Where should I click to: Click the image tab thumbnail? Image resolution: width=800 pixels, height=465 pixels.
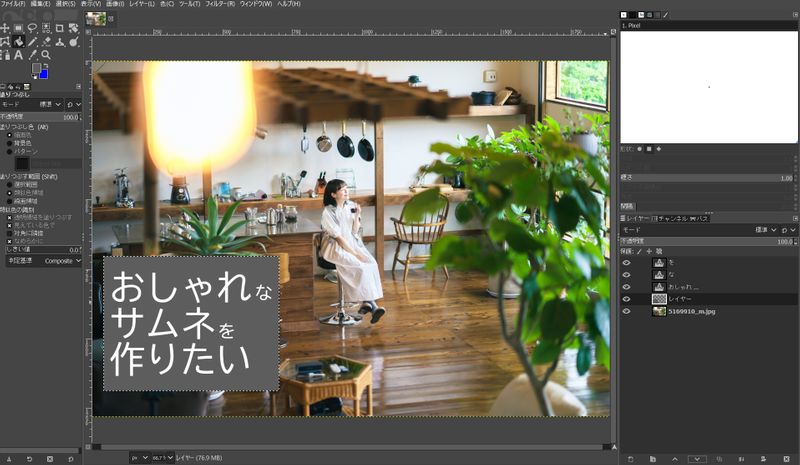tap(96, 18)
